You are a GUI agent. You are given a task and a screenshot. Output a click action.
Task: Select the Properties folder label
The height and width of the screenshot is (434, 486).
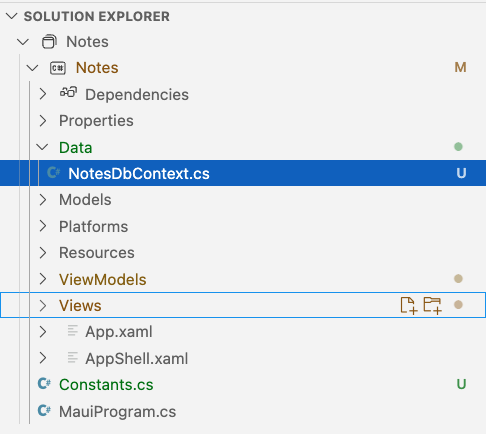(96, 121)
